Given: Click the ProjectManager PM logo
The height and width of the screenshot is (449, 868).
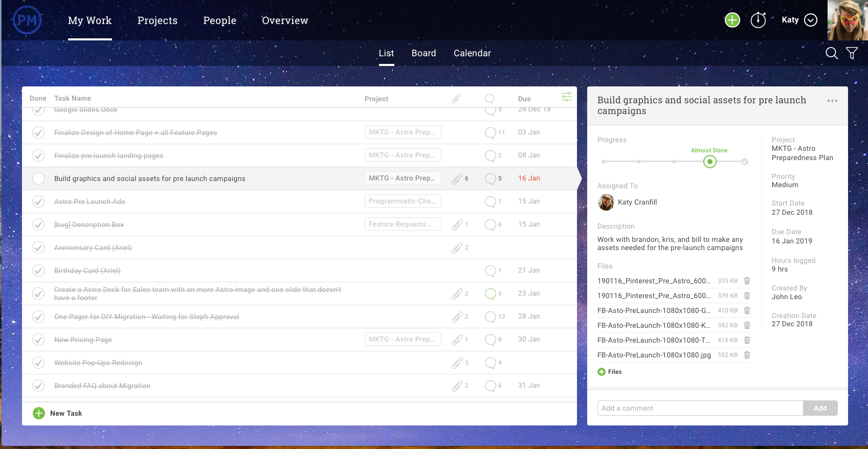Looking at the screenshot, I should click(27, 20).
